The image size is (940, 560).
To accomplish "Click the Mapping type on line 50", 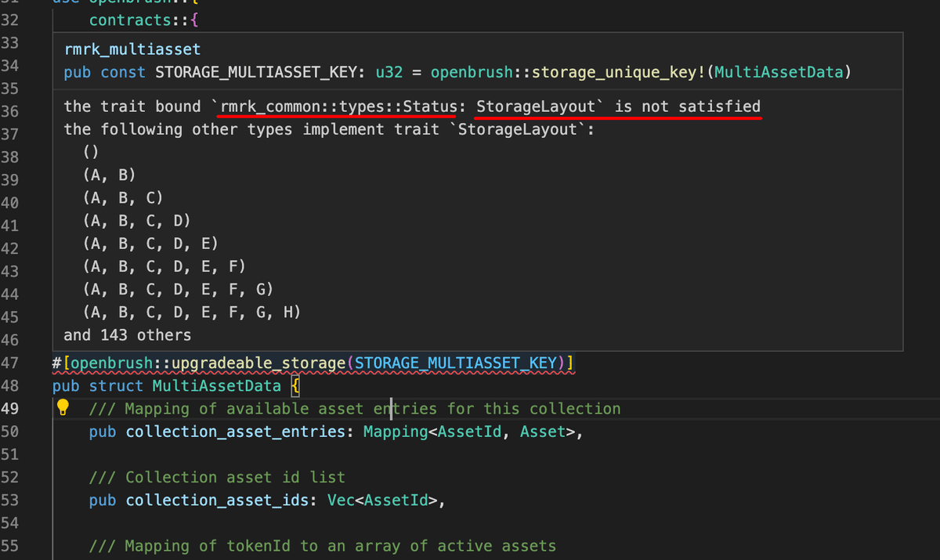I will (x=396, y=432).
